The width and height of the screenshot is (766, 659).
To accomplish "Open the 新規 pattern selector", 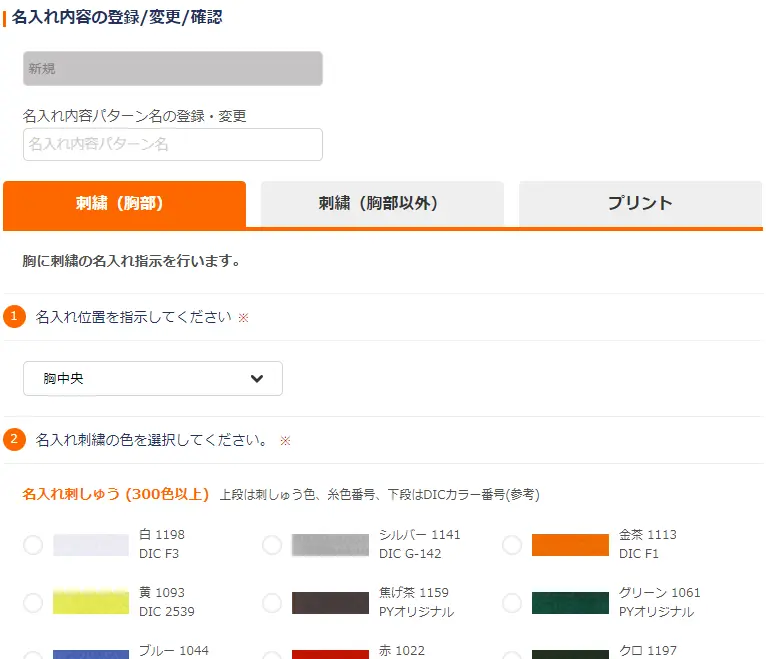I will [x=173, y=69].
